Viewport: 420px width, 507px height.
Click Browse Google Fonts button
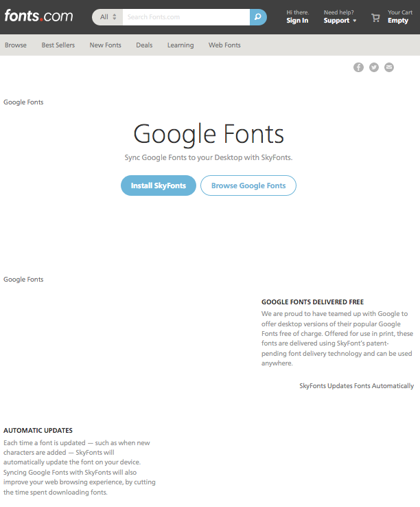point(248,185)
